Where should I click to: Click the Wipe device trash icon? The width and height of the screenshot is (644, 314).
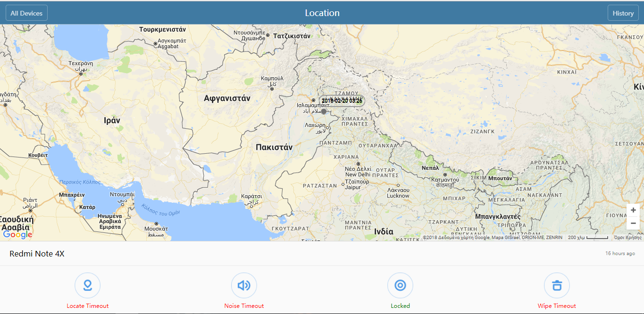point(557,285)
